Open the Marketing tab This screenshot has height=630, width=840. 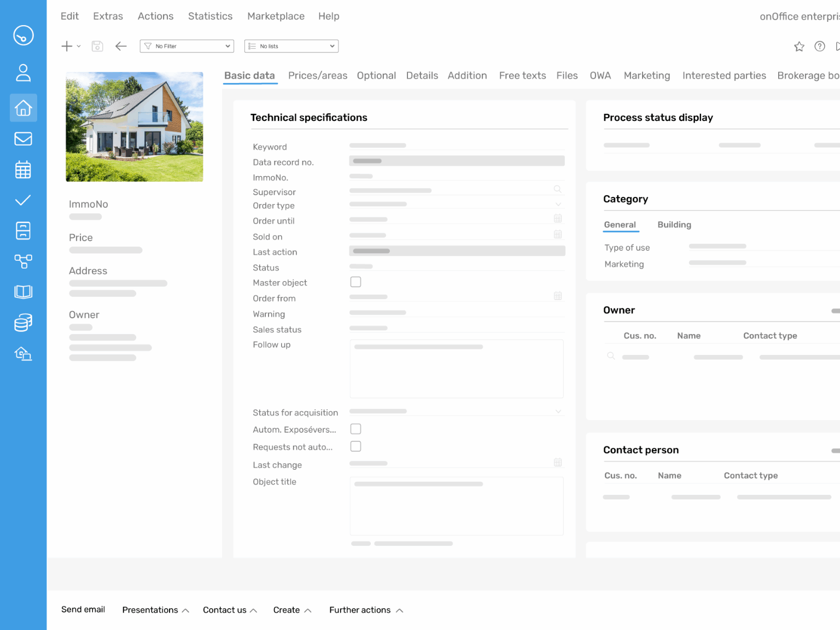pyautogui.click(x=646, y=75)
